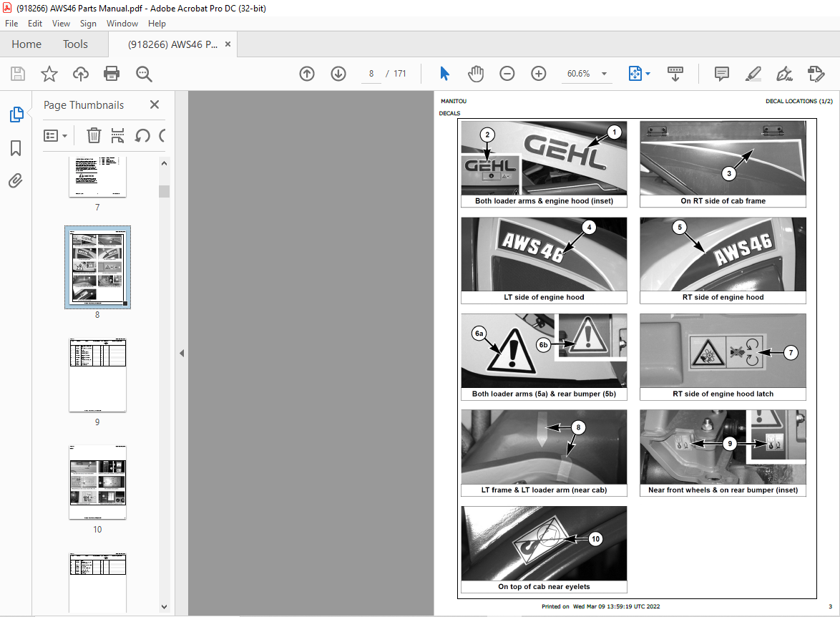This screenshot has width=840, height=617.
Task: Open thumbnails Options dropdown menu
Action: click(55, 135)
